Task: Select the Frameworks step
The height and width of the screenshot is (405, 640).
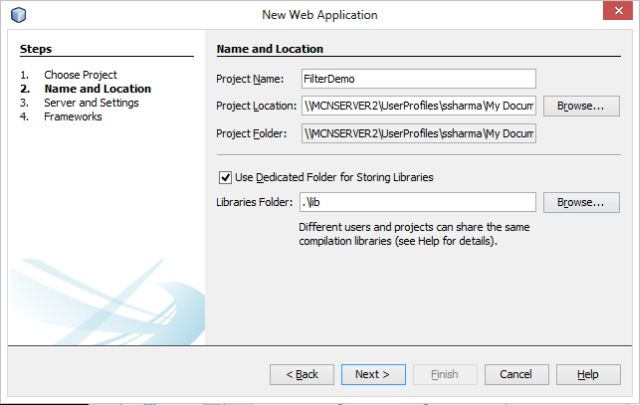Action: [x=72, y=117]
